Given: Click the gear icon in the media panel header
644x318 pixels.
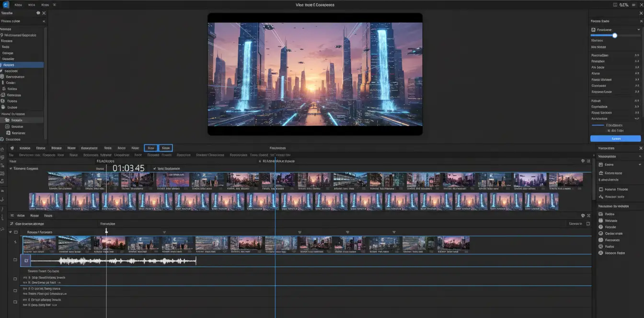Looking at the screenshot, I should tap(38, 13).
